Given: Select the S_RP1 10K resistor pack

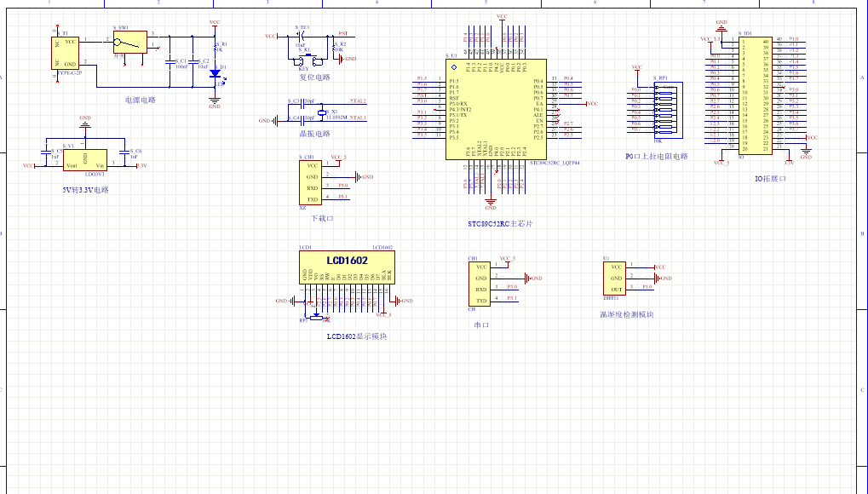Looking at the screenshot, I should (x=668, y=110).
